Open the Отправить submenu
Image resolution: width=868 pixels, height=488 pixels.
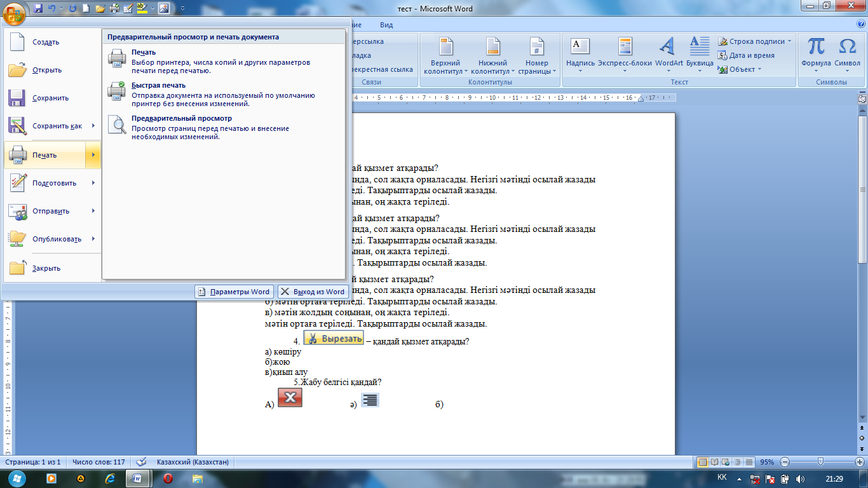click(52, 211)
